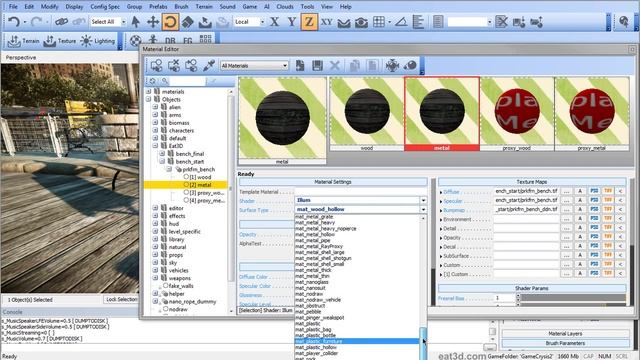
Task: Click the Select Terrain tool icon
Action: pyautogui.click(x=205, y=22)
